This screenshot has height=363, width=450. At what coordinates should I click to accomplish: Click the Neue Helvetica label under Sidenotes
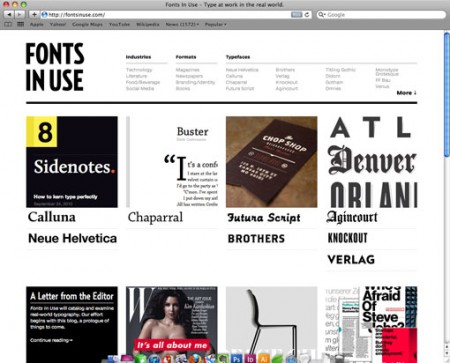(x=72, y=238)
